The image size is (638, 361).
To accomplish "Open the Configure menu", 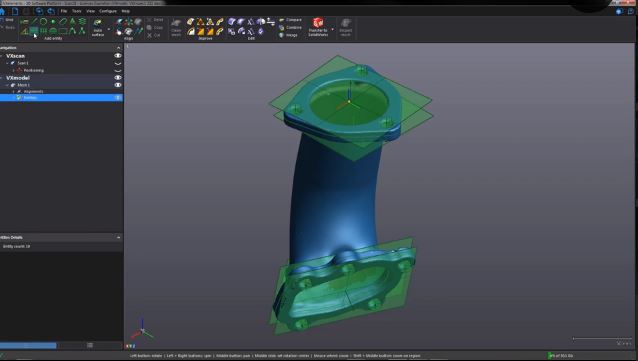I will coord(108,11).
